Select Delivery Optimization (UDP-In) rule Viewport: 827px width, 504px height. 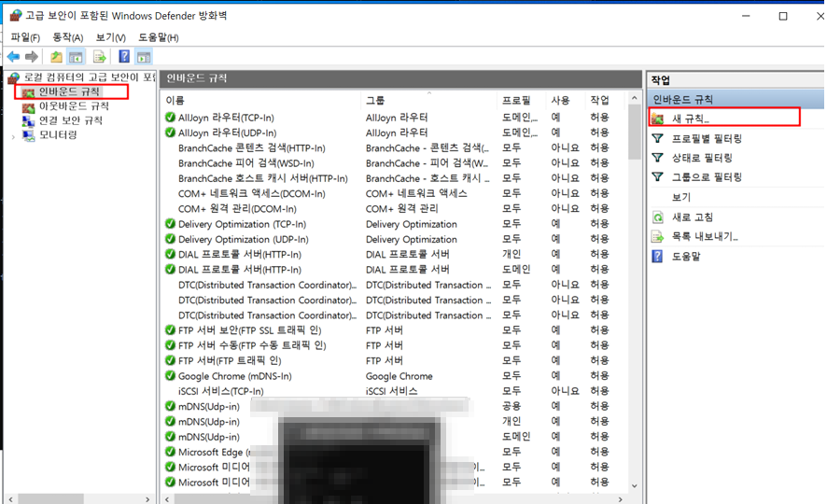pos(243,239)
